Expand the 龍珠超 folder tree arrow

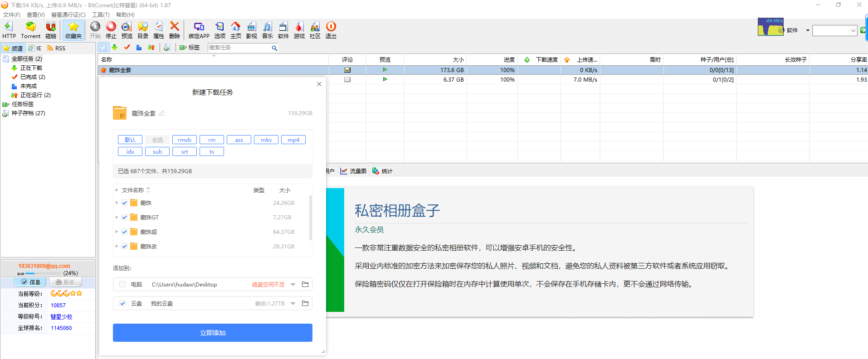pyautogui.click(x=117, y=232)
